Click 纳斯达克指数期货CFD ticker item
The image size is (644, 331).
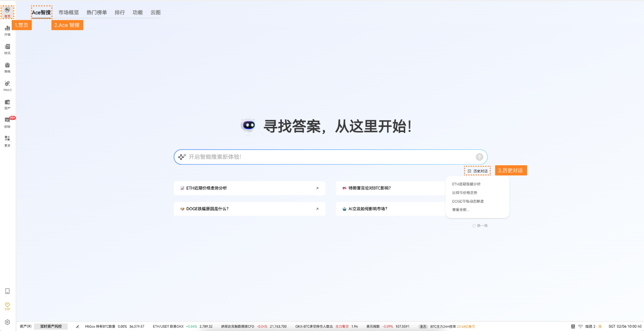click(x=254, y=326)
